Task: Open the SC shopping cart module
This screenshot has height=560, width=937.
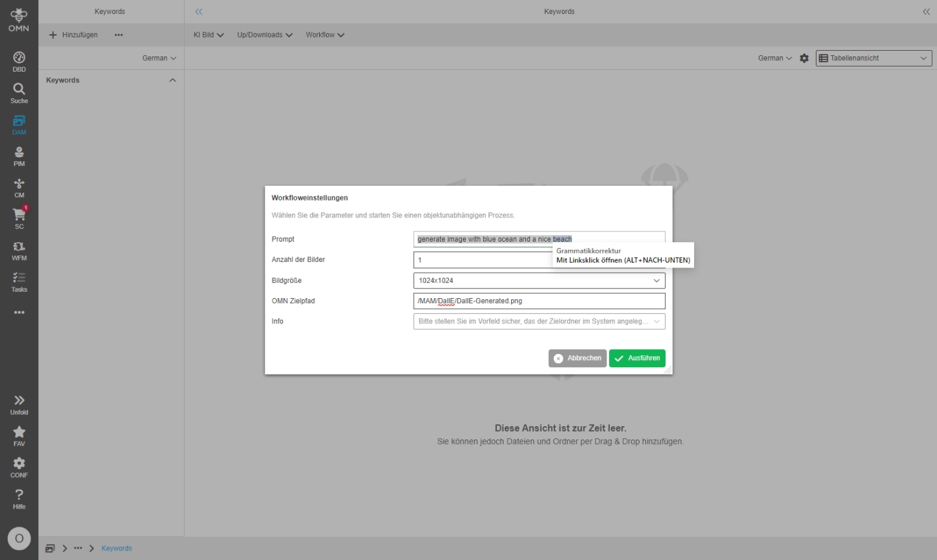Action: [19, 218]
